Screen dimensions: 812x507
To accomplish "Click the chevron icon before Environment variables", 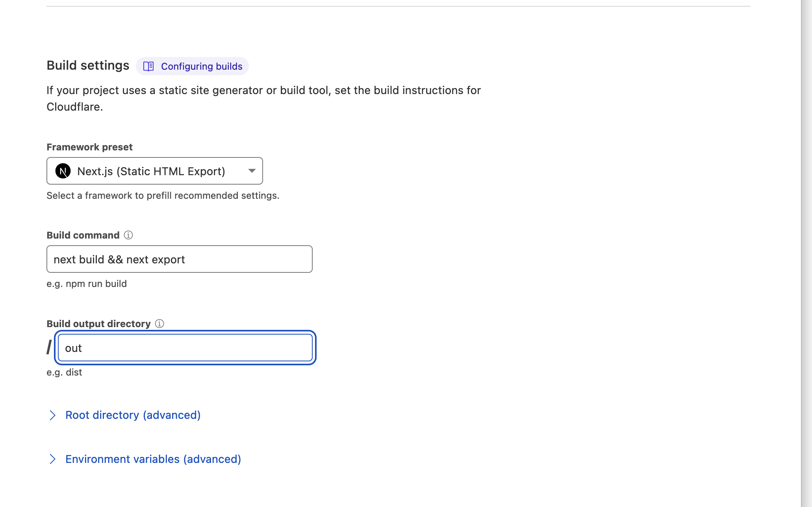I will point(52,459).
